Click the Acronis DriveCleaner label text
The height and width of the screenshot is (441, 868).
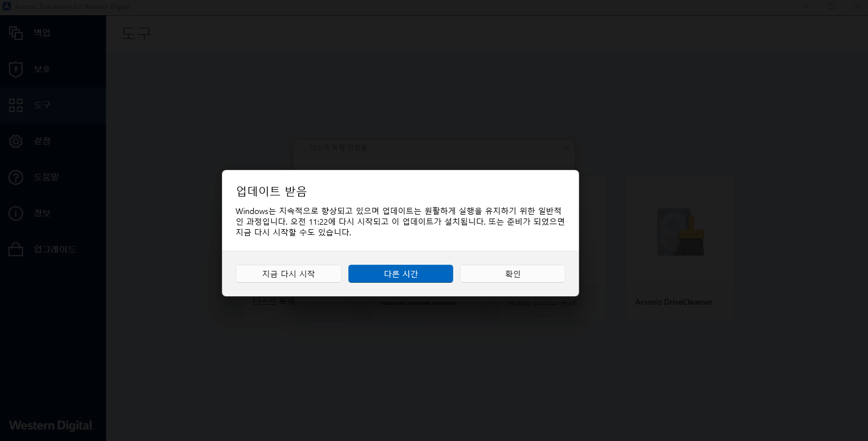click(x=674, y=302)
